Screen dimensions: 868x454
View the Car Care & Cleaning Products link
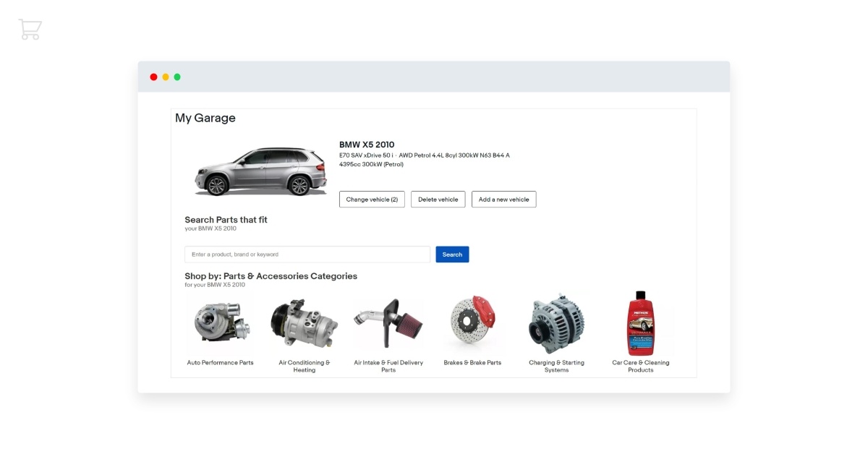pyautogui.click(x=642, y=366)
